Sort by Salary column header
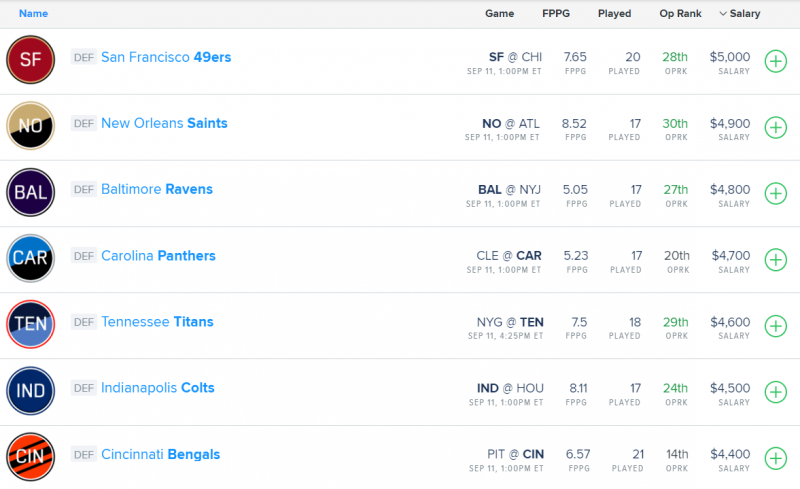The width and height of the screenshot is (800, 489). (x=740, y=14)
